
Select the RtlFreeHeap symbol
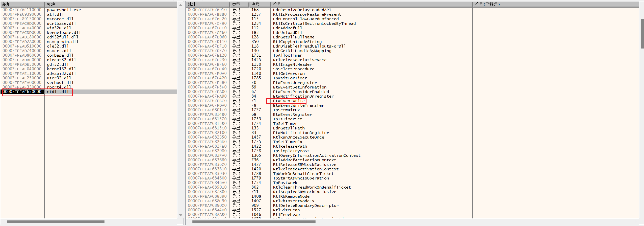286,215
